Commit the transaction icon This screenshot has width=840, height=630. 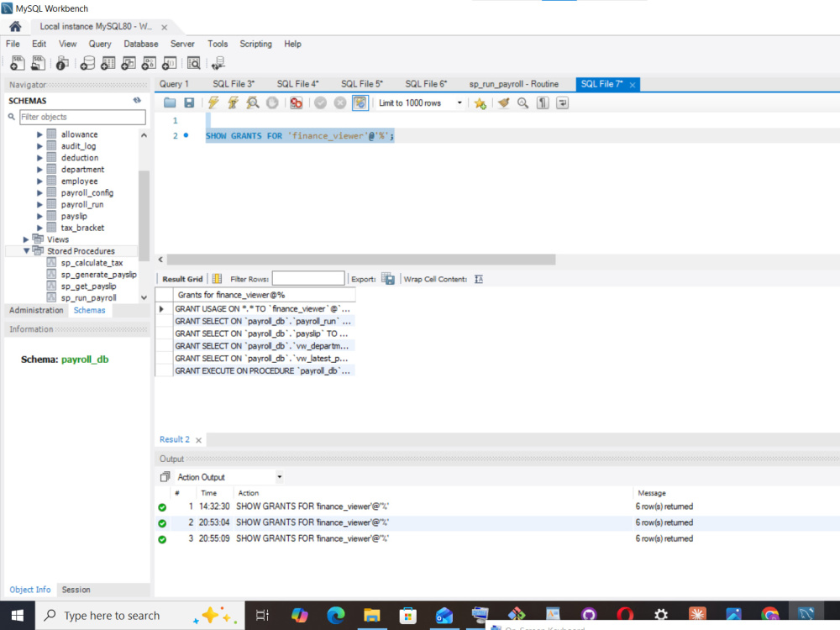coord(320,102)
